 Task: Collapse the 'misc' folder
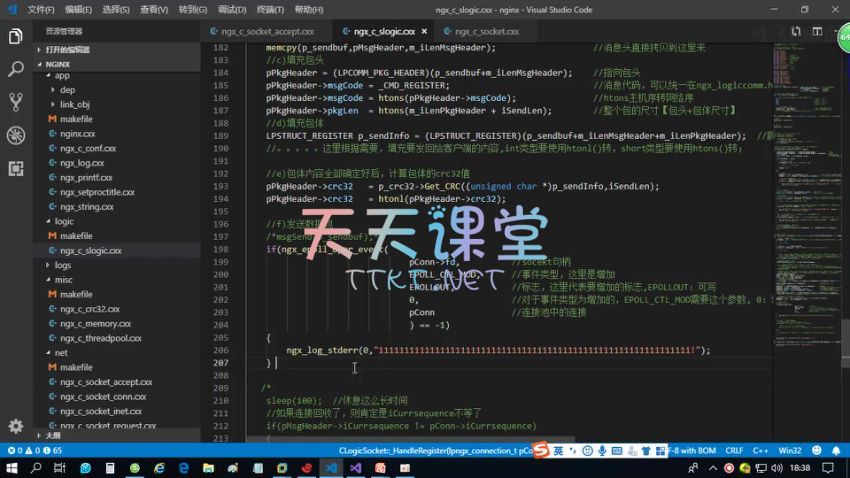(x=63, y=280)
